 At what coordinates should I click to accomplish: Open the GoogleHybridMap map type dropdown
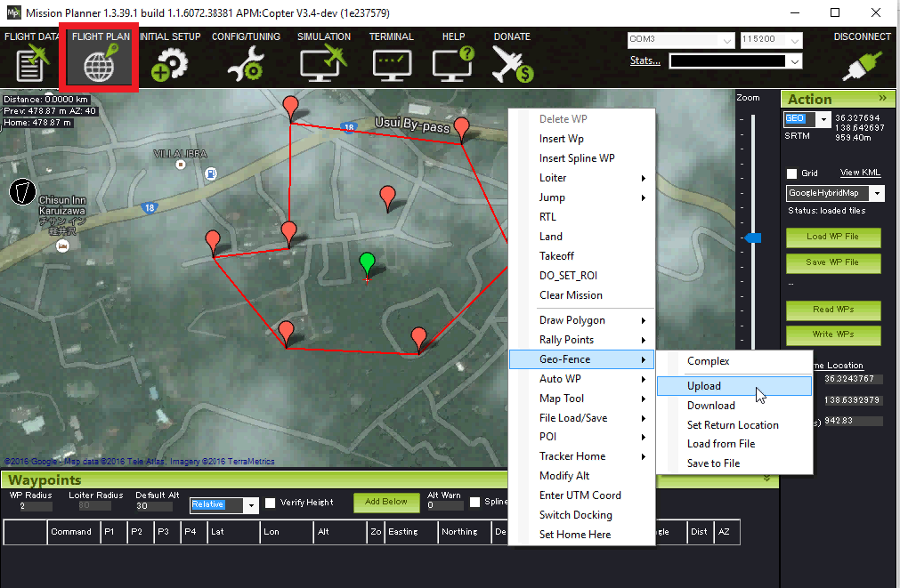coord(878,193)
